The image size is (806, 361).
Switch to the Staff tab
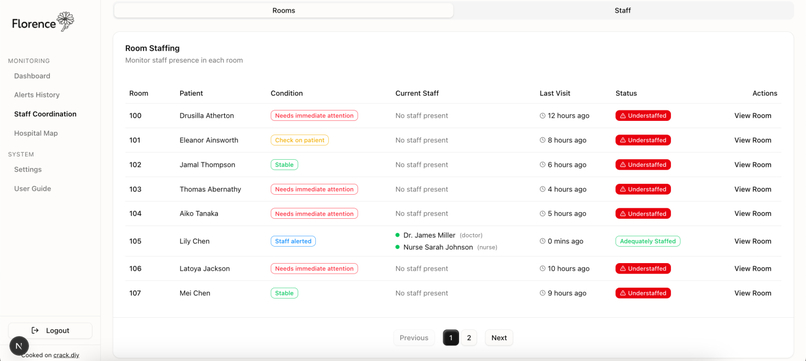[x=622, y=10]
